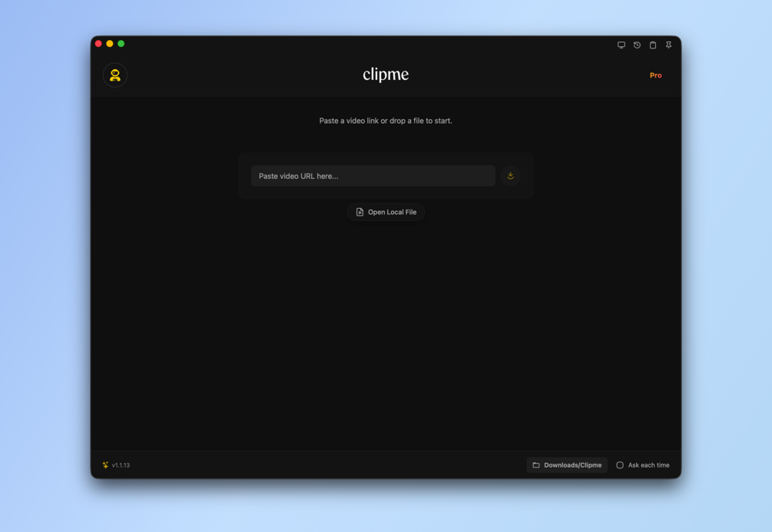Screen dimensions: 772x532
Task: Open the monitor display icon in title bar
Action: (621, 45)
